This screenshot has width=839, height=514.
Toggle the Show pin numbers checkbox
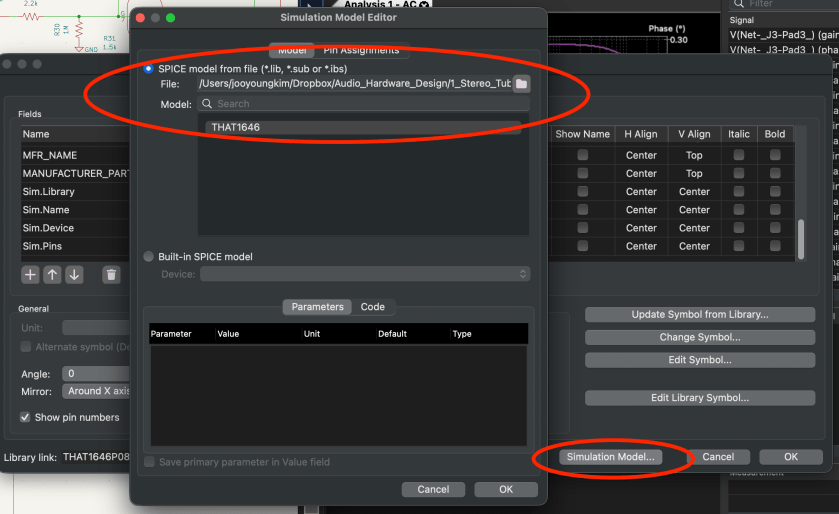26,417
